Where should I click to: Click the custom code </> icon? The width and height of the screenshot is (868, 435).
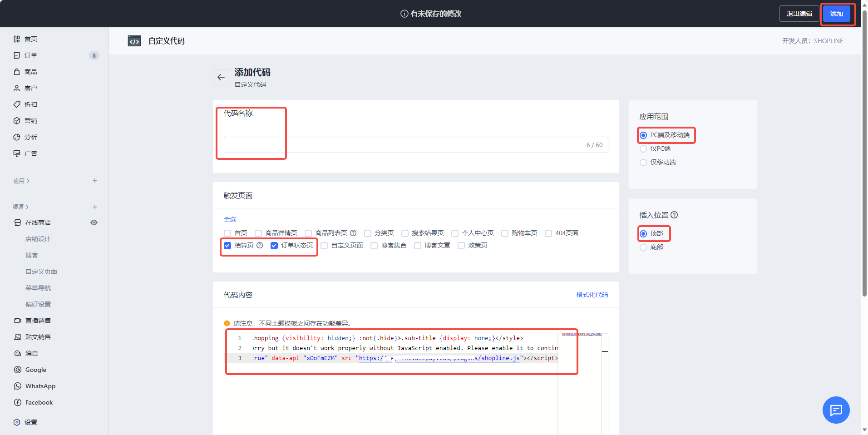coord(134,41)
